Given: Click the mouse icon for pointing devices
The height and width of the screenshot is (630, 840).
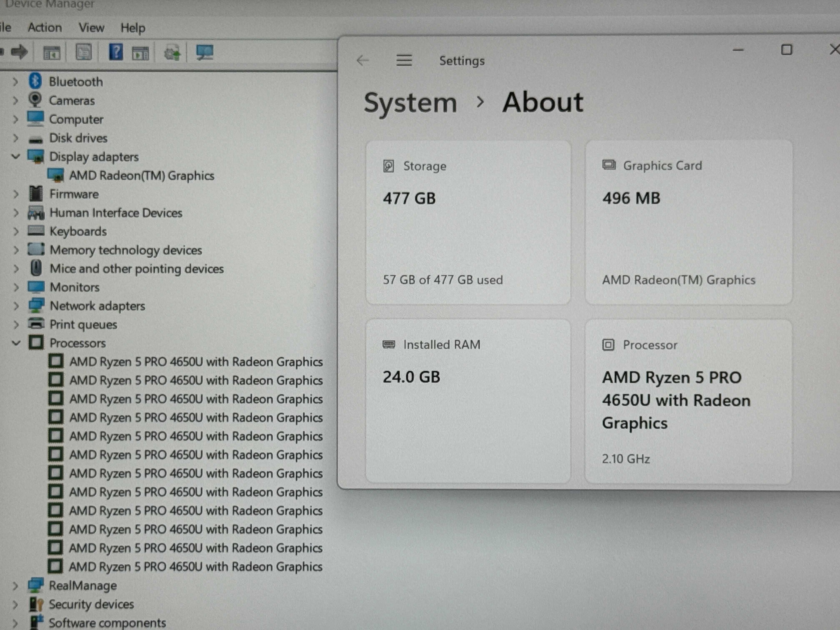Looking at the screenshot, I should (x=36, y=268).
